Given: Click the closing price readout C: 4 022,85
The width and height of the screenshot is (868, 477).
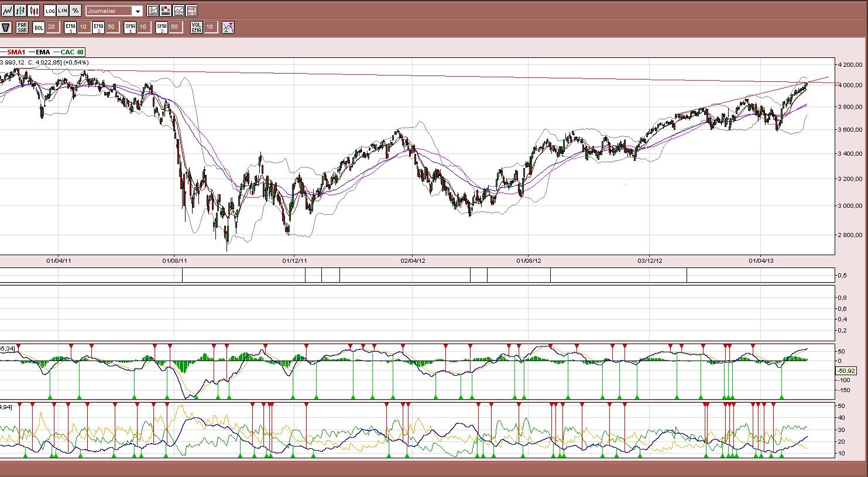Looking at the screenshot, I should tap(44, 62).
